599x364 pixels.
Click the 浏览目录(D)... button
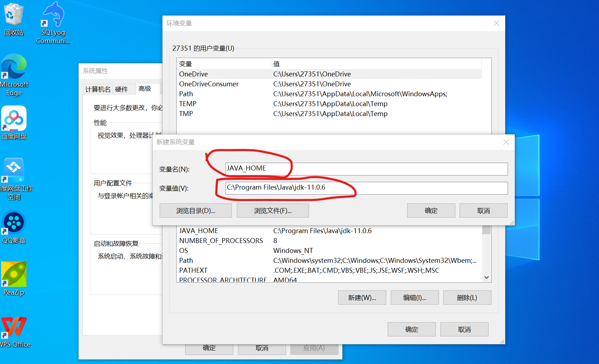click(x=196, y=210)
